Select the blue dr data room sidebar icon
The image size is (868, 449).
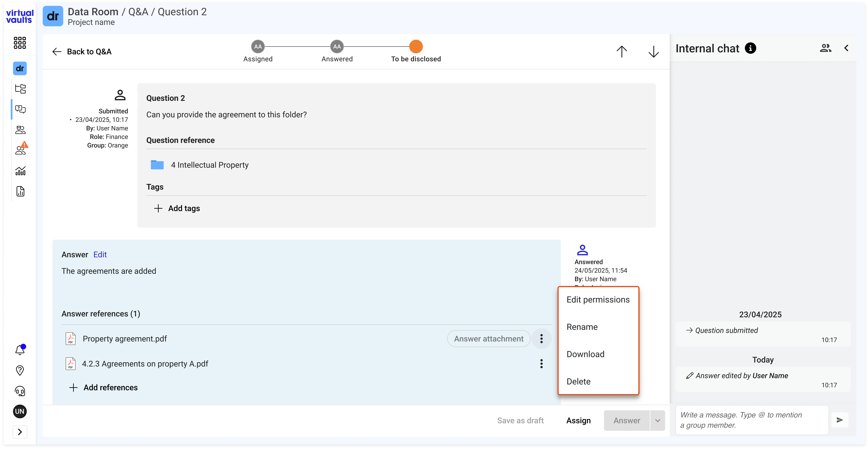20,68
